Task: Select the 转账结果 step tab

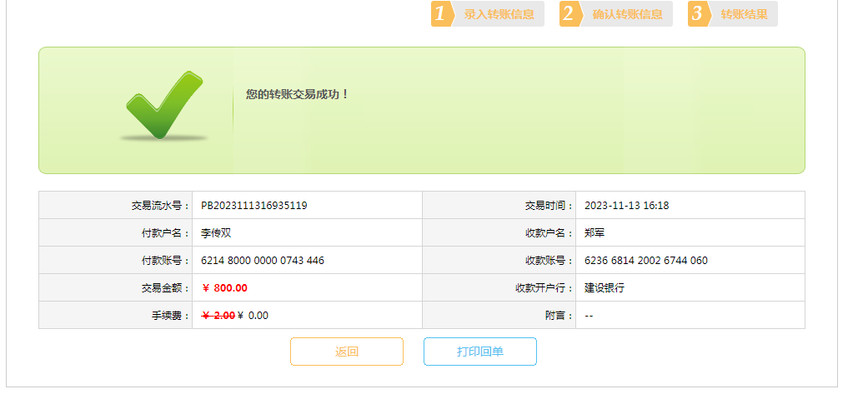Action: [744, 14]
